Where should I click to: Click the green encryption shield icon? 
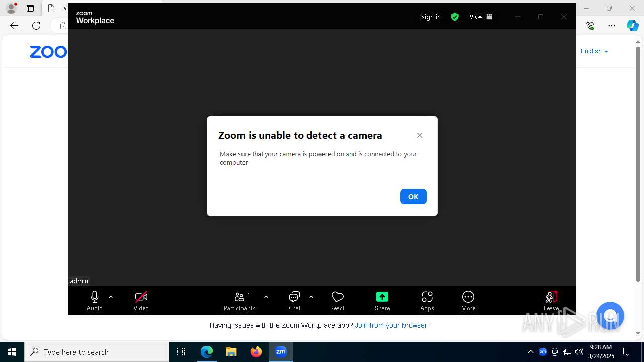[455, 17]
